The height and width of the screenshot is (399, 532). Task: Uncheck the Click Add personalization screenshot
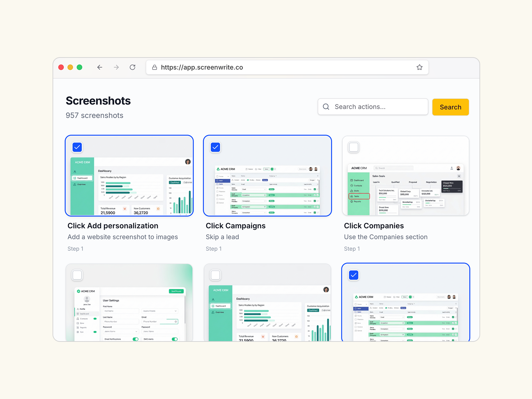pos(77,147)
